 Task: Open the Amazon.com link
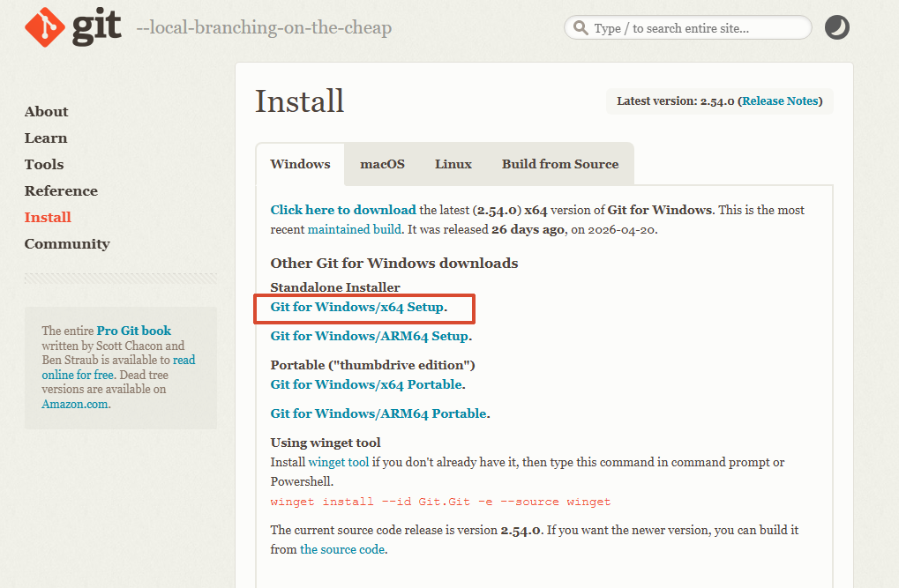[x=75, y=404]
